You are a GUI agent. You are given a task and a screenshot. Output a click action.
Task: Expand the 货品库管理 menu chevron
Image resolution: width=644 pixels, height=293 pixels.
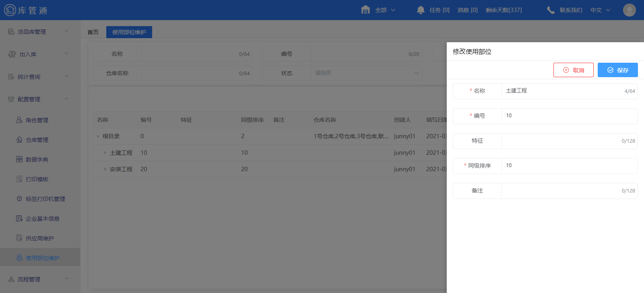[66, 31]
